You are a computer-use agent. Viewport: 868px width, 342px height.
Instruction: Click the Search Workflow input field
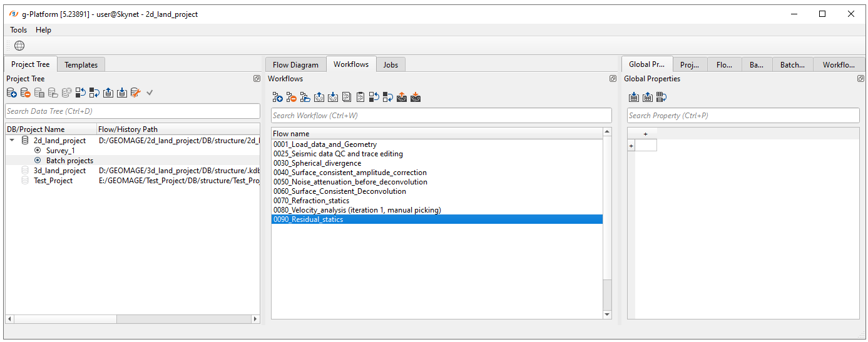coord(441,116)
